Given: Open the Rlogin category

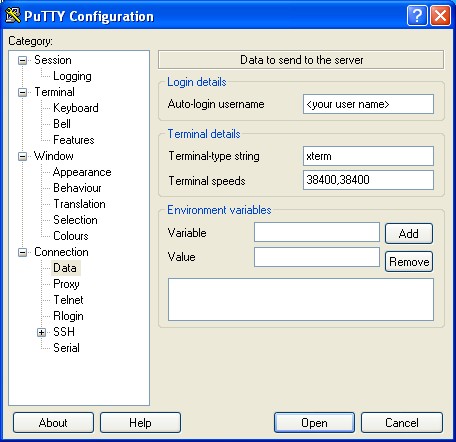Looking at the screenshot, I should 68,316.
